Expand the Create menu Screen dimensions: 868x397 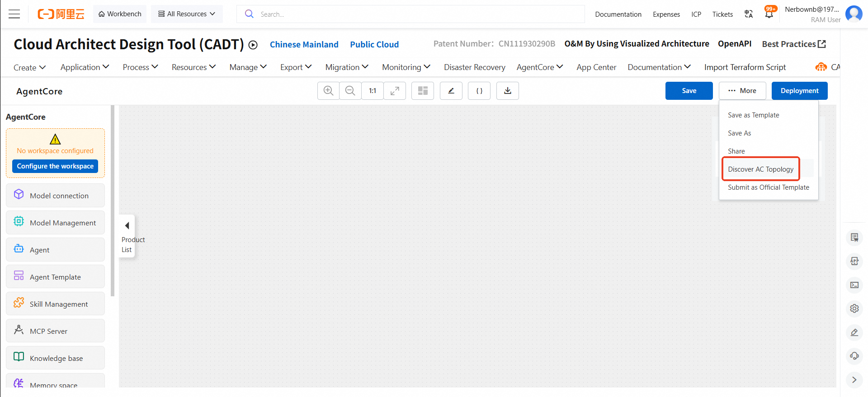click(30, 67)
